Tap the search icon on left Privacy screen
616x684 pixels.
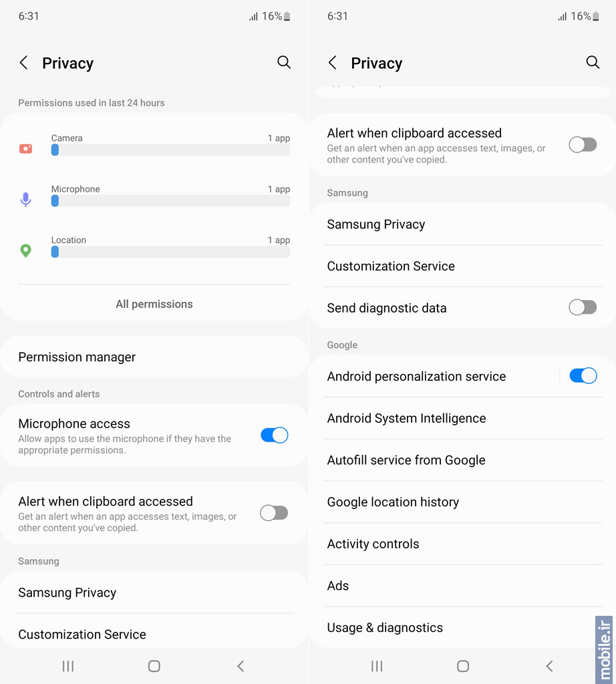pyautogui.click(x=284, y=62)
